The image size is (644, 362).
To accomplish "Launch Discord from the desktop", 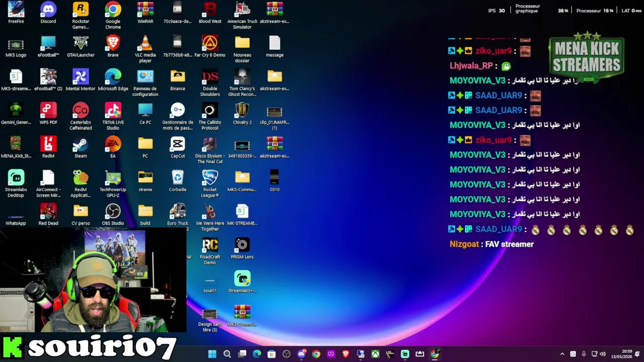I will click(x=48, y=13).
